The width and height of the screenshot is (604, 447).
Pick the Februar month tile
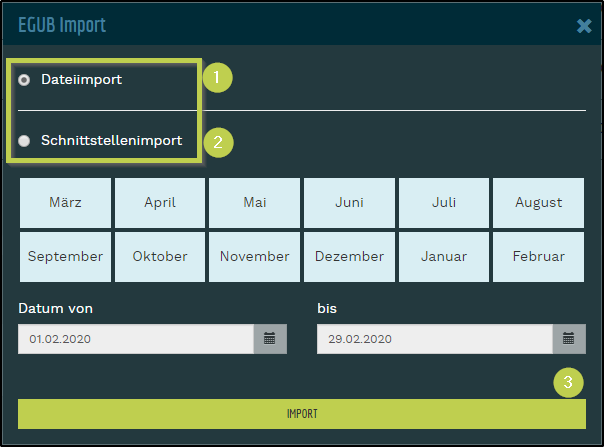tap(538, 257)
